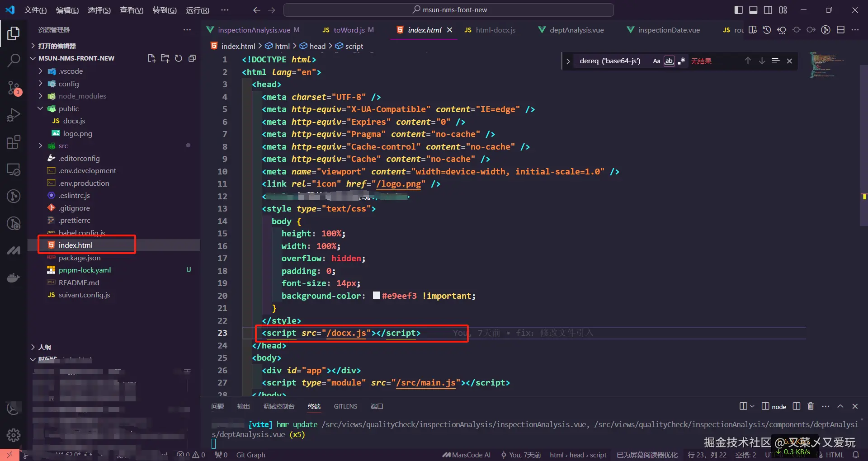Go to next match in find widget
This screenshot has width=868, height=461.
coord(762,61)
